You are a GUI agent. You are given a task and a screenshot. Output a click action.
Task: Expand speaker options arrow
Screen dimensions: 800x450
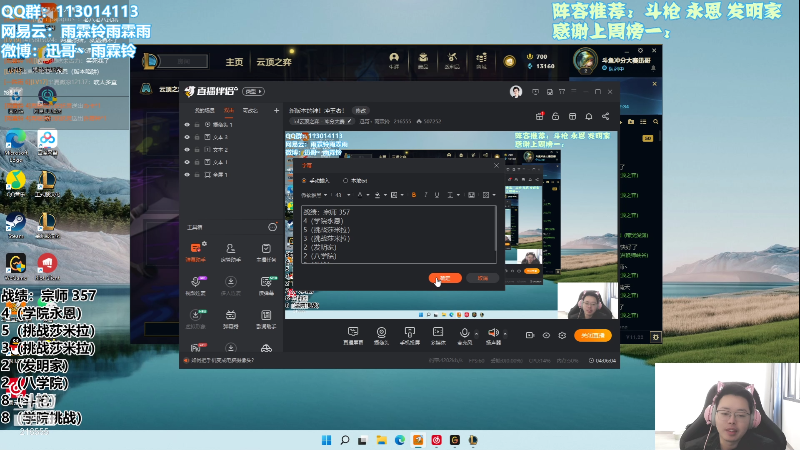tap(505, 334)
